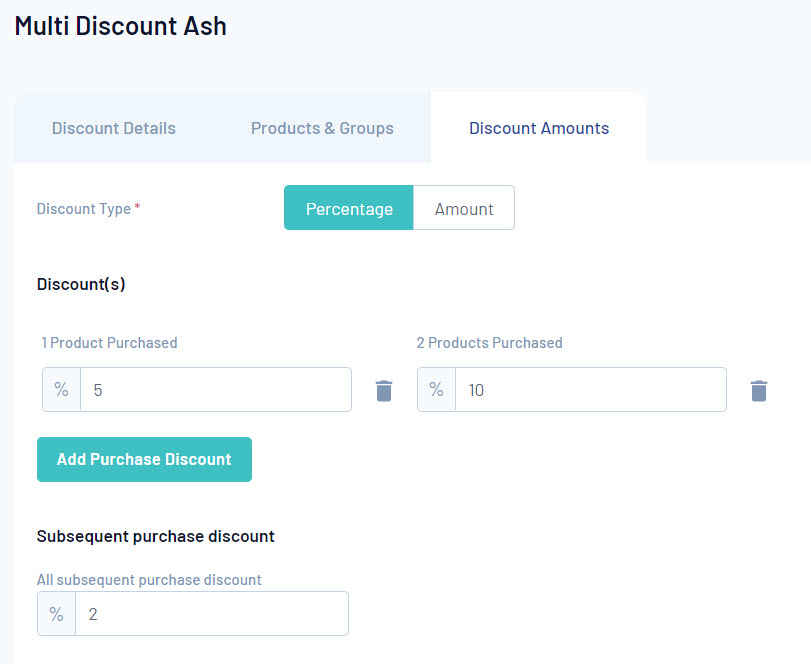Click Add Purchase Discount button

pos(144,459)
